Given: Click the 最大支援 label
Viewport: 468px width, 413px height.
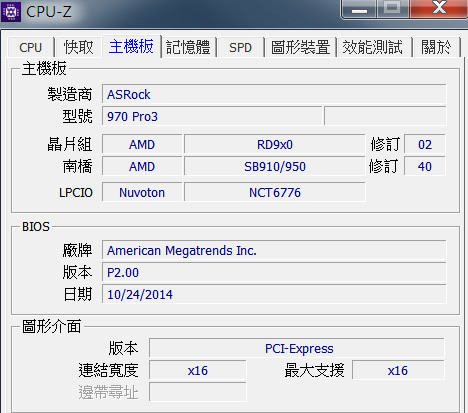Looking at the screenshot, I should click(x=314, y=370).
